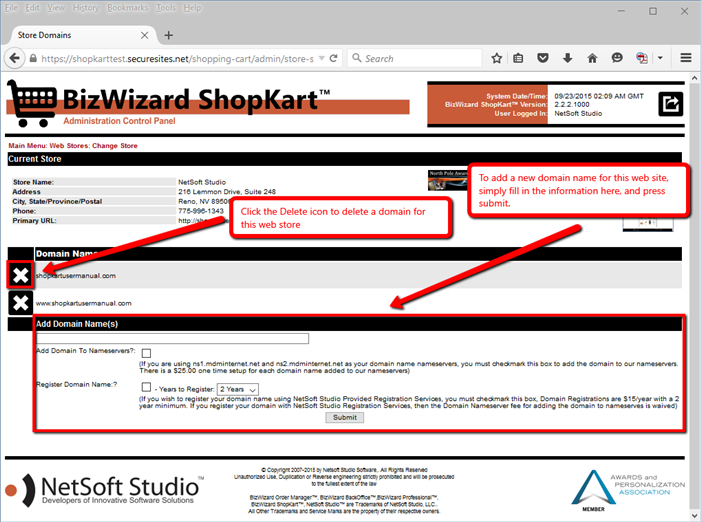Open the View menu
This screenshot has height=522, width=701.
pyautogui.click(x=56, y=8)
